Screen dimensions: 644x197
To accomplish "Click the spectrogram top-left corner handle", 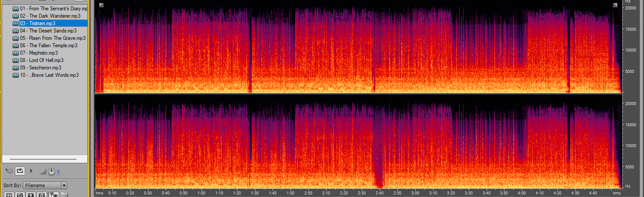I will point(101,5).
